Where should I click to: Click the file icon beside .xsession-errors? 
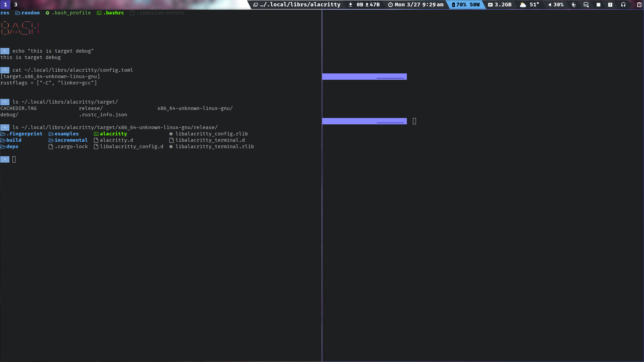coord(132,13)
